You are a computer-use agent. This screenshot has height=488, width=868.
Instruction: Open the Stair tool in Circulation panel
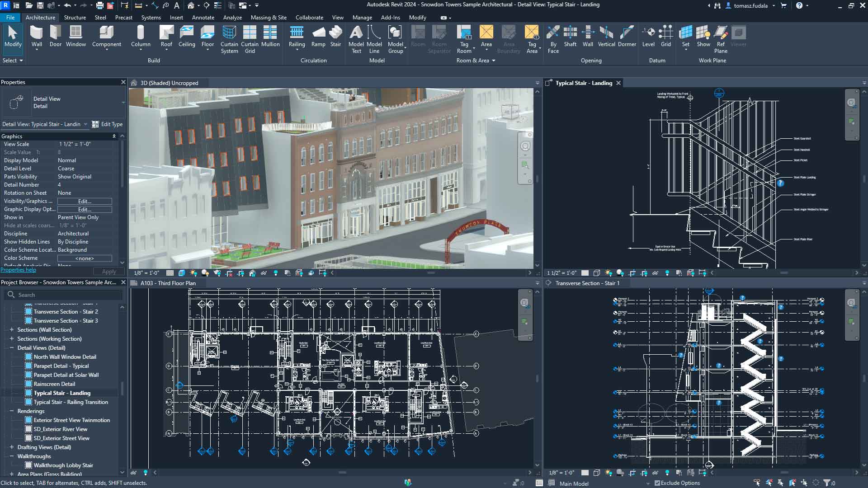pyautogui.click(x=335, y=36)
